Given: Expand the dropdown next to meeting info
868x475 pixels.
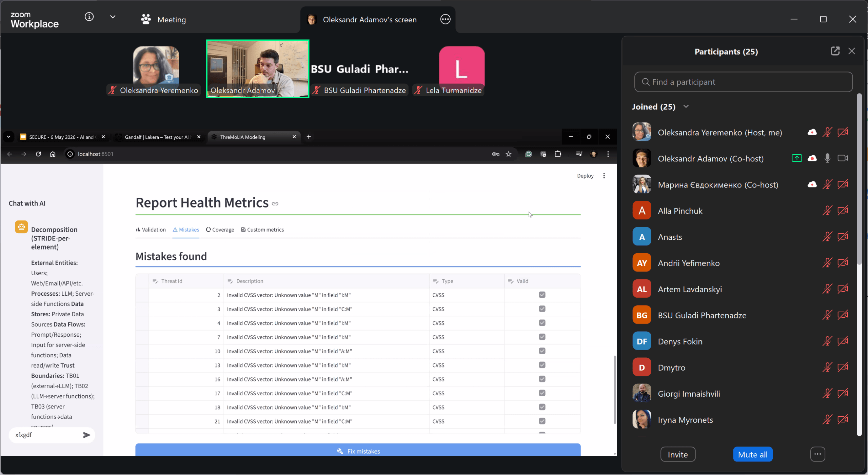Looking at the screenshot, I should (x=113, y=17).
